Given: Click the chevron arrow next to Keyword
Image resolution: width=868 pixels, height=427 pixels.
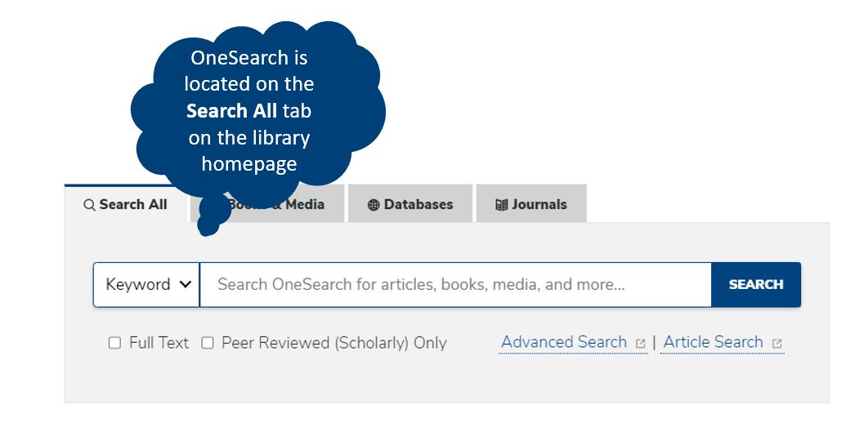Looking at the screenshot, I should tap(186, 284).
